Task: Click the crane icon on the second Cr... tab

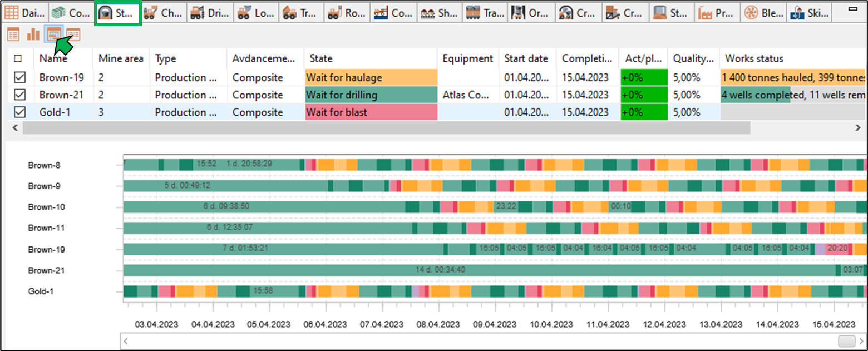Action: (x=613, y=12)
